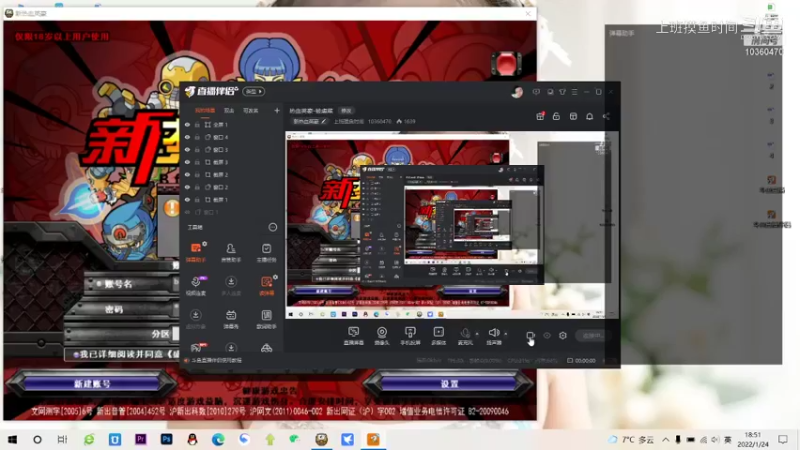This screenshot has width=800, height=450.
Task: Click the share icon at top right
Action: [x=606, y=116]
